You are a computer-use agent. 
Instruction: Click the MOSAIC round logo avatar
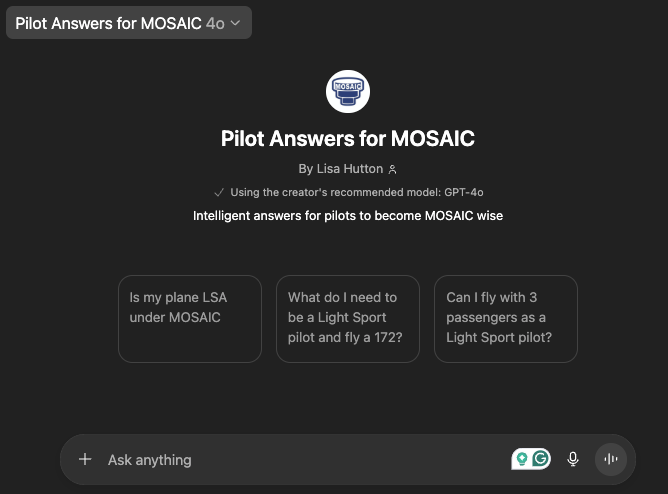coord(348,91)
